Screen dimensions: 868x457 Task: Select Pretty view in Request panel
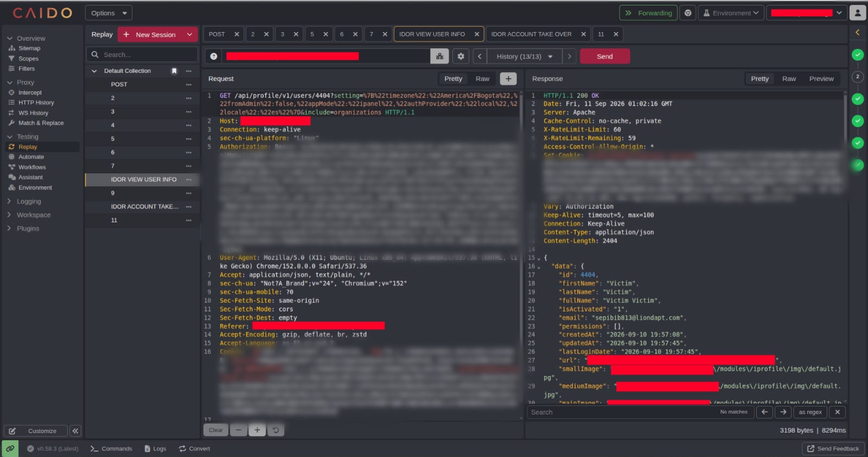pos(453,79)
